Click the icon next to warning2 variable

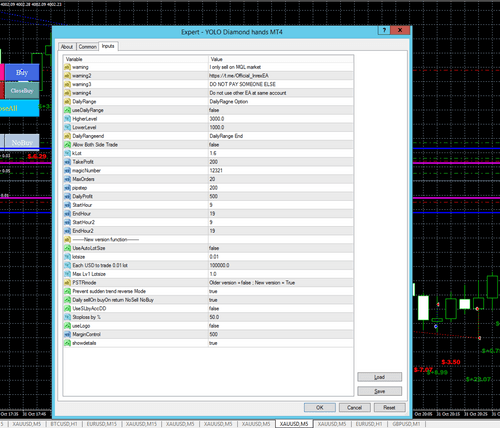(x=68, y=76)
